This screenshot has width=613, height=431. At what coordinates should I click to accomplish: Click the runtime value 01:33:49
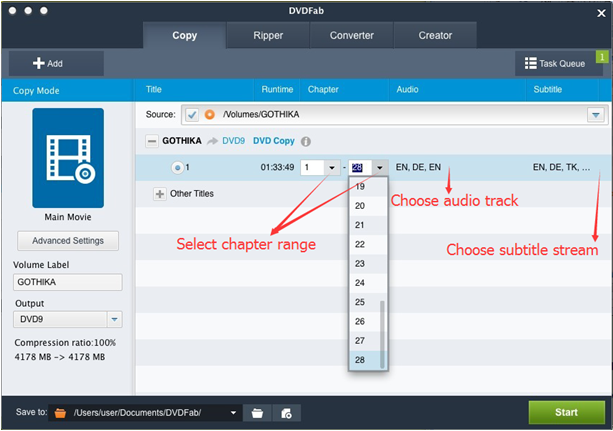pyautogui.click(x=277, y=167)
